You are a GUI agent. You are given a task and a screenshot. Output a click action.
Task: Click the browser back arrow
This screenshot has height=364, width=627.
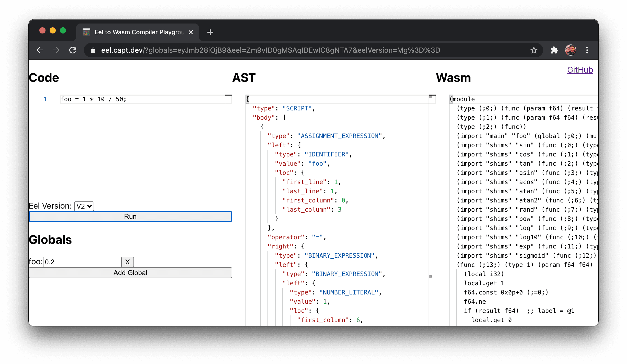pyautogui.click(x=40, y=50)
